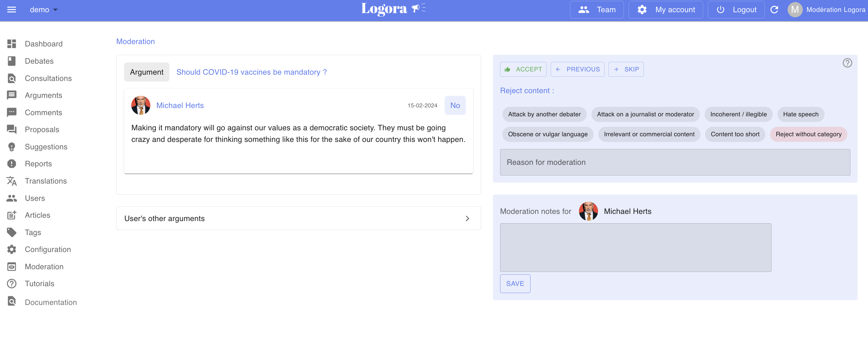Go to PREVIOUS content
This screenshot has width=868, height=357.
point(577,69)
